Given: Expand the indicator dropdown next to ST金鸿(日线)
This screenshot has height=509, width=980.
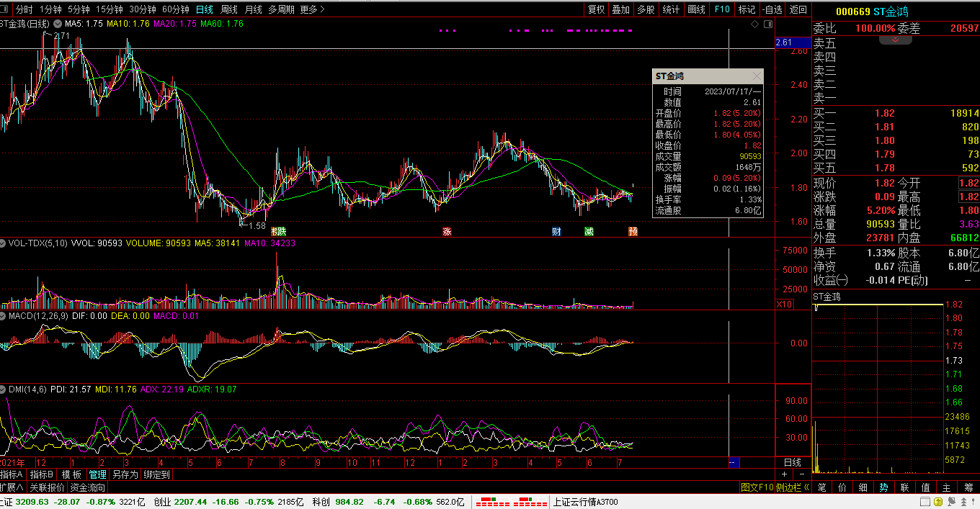Looking at the screenshot, I should (58, 24).
